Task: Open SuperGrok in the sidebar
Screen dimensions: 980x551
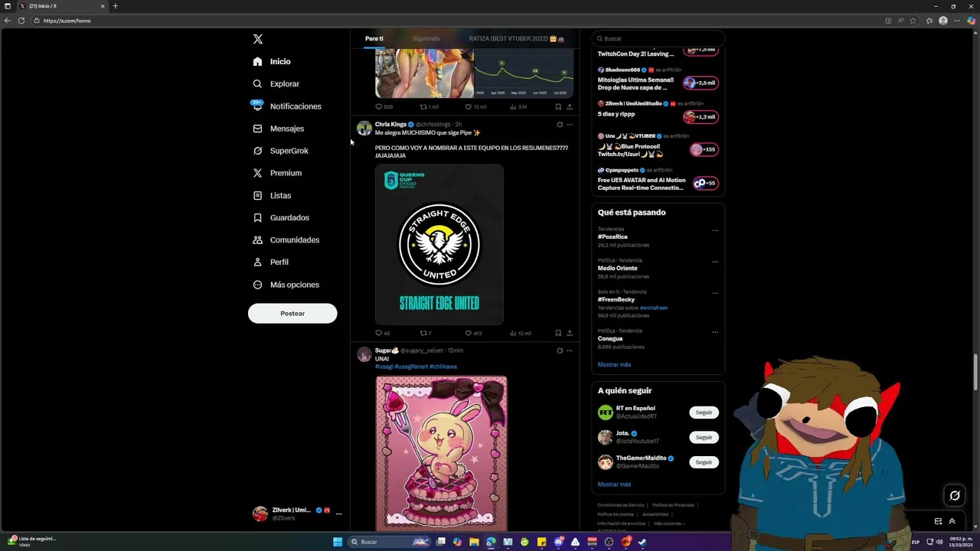Action: [280, 151]
